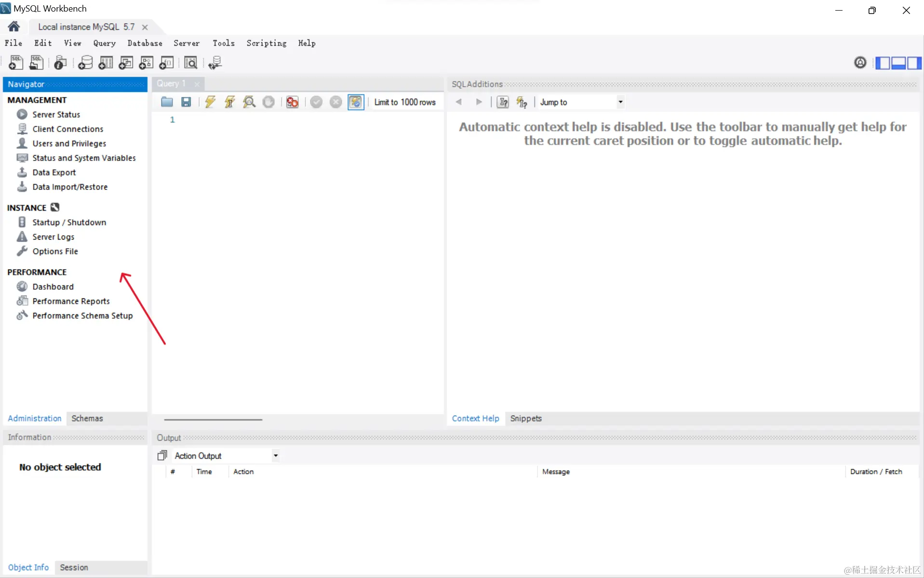This screenshot has height=578, width=924.
Task: Switch to the Session tab
Action: click(x=74, y=567)
